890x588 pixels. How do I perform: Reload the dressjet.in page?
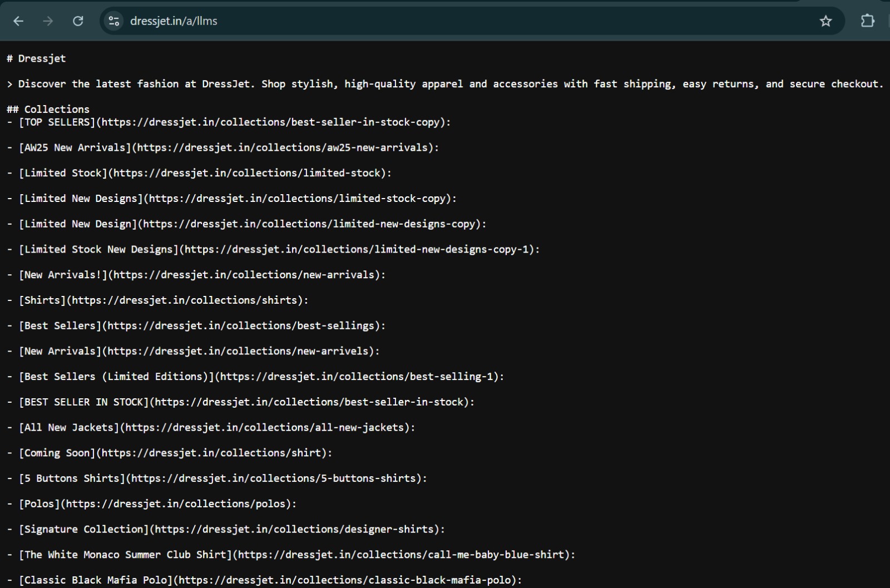(78, 21)
